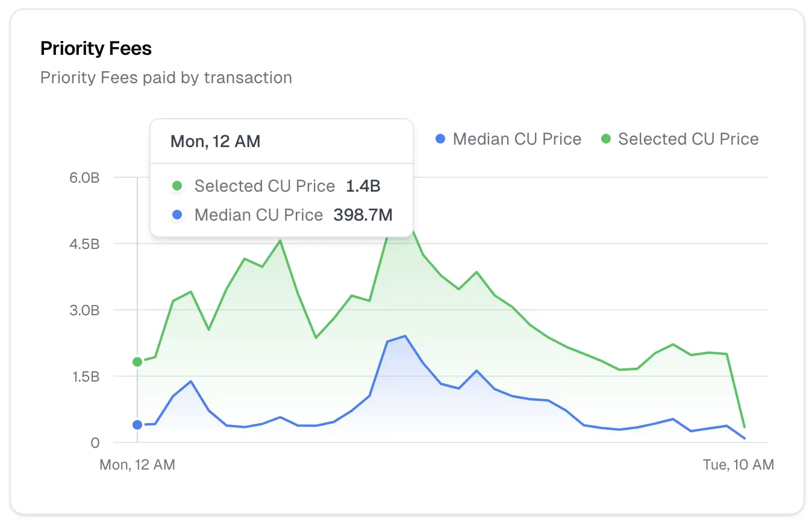Click green data point marker on the chart line

(x=137, y=362)
